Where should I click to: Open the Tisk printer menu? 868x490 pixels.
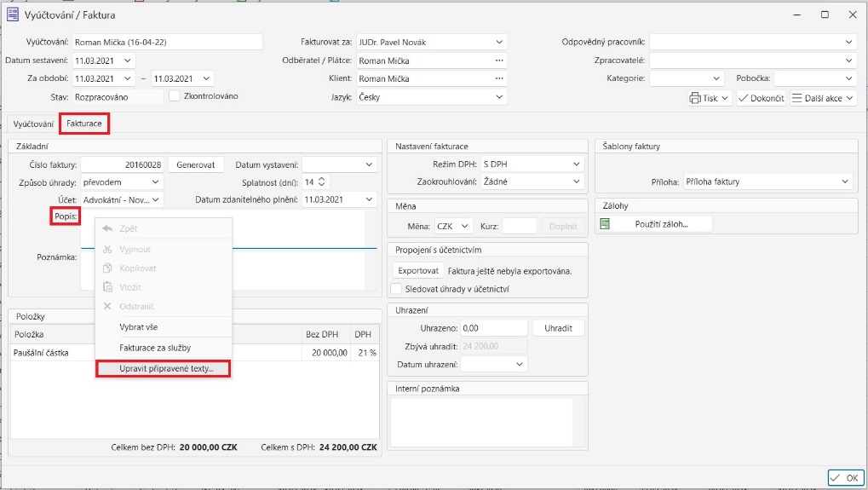click(x=709, y=98)
